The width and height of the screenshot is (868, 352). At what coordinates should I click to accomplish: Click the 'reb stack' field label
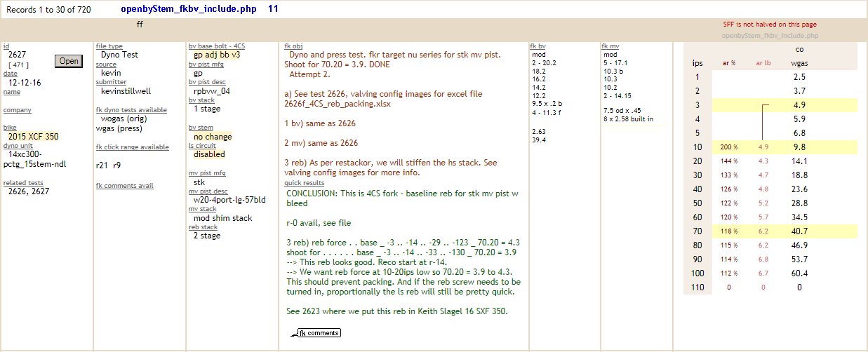[x=203, y=227]
